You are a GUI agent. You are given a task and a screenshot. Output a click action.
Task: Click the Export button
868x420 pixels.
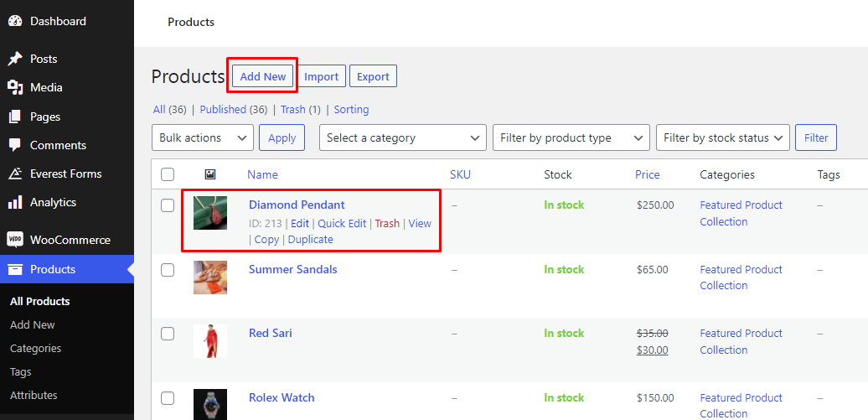(373, 76)
